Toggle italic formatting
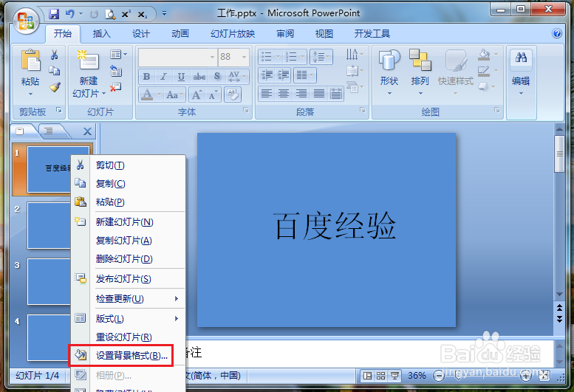The width and height of the screenshot is (574, 392). click(x=164, y=77)
